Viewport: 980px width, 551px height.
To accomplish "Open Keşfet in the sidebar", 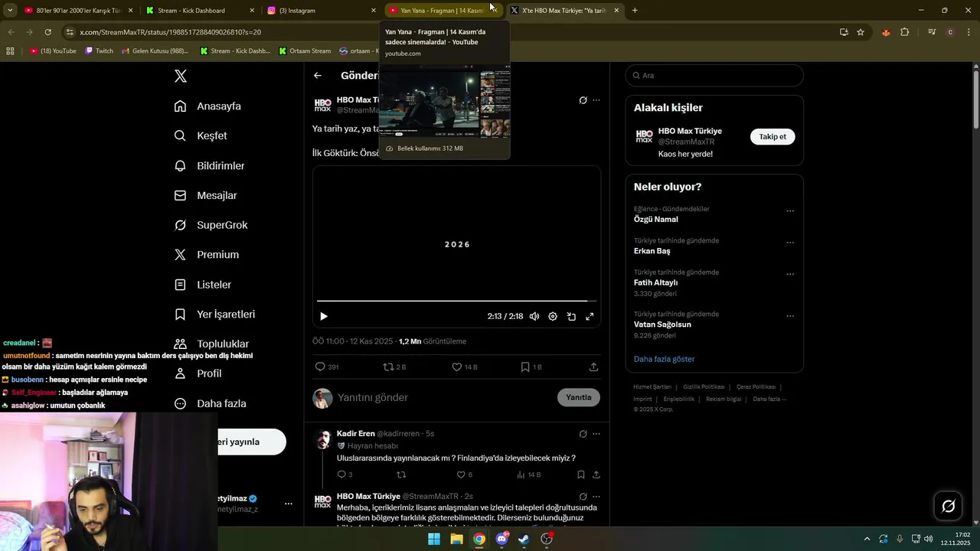I will [201, 135].
